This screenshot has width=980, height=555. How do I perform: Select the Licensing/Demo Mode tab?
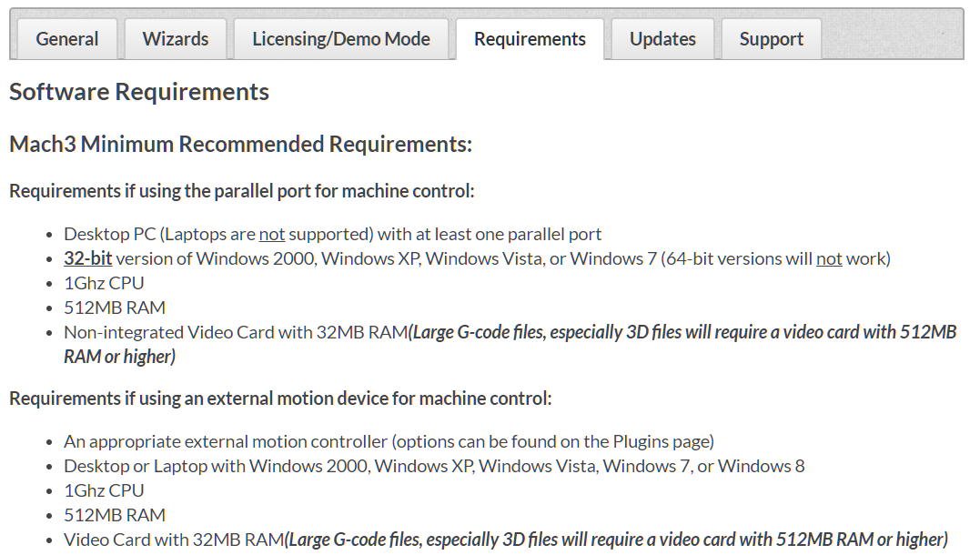(341, 39)
